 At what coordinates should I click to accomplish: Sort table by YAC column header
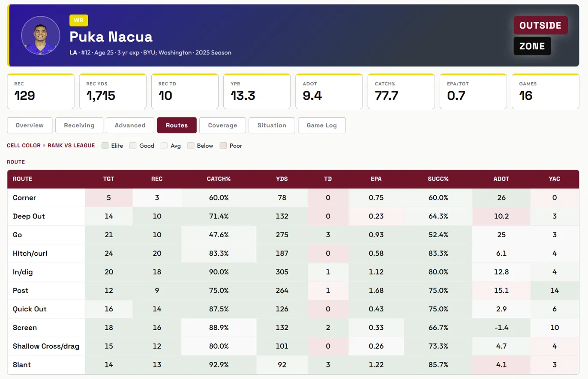click(x=555, y=179)
